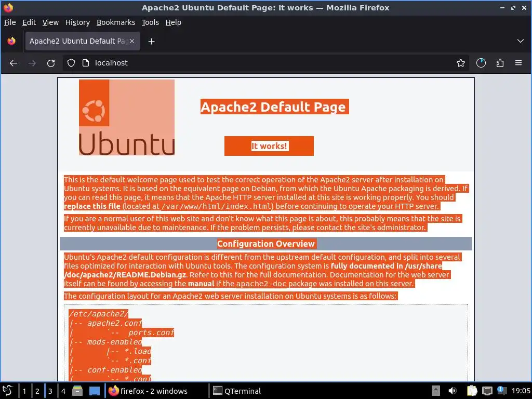Follow the 'manual' link in the text
Screen dimensions: 532x399
point(201,284)
